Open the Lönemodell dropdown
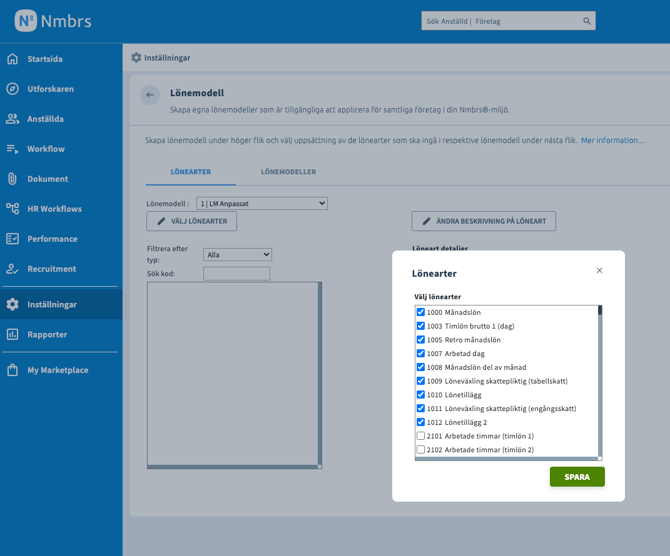The height and width of the screenshot is (556, 670). pyautogui.click(x=262, y=203)
